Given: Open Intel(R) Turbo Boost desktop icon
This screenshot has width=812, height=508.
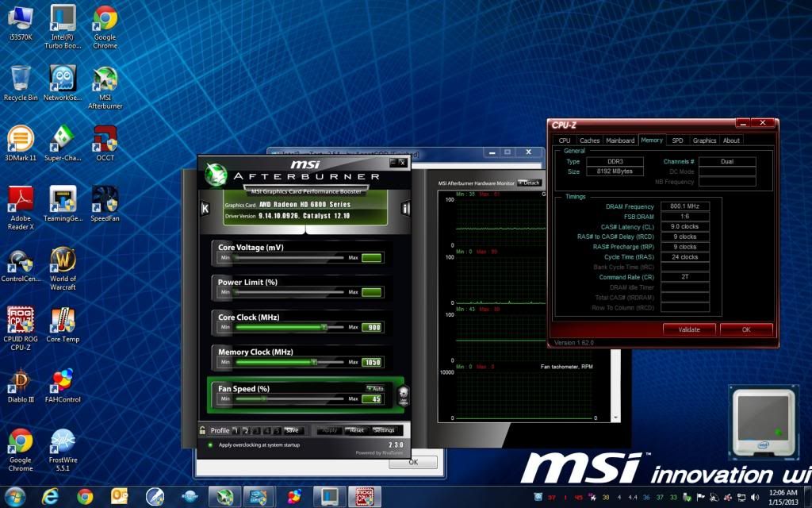Looking at the screenshot, I should pos(63,27).
